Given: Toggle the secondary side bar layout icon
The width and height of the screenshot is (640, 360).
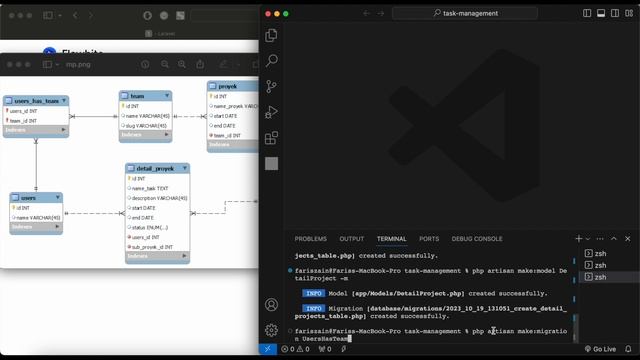Looking at the screenshot, I should 615,13.
